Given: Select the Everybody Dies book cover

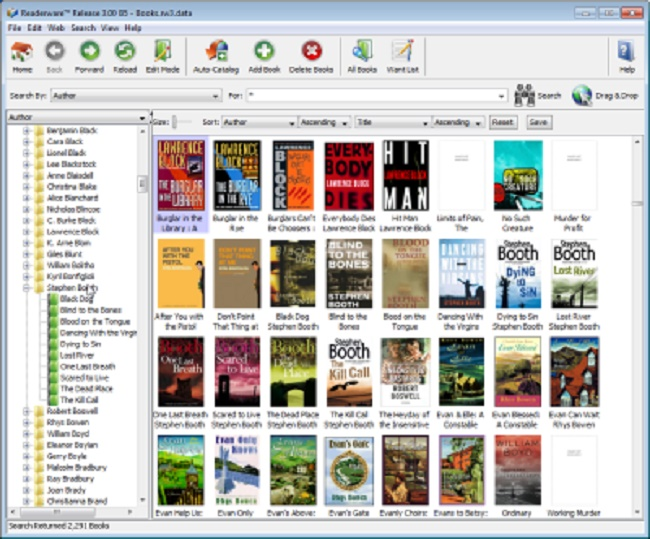Looking at the screenshot, I should pyautogui.click(x=349, y=176).
